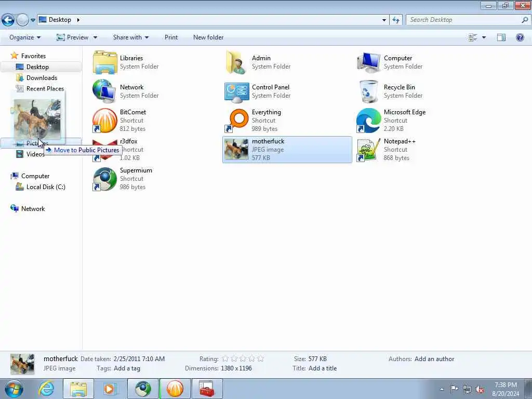Expand the Desktop breadcrumb arrow
The image size is (532, 399).
click(78, 20)
